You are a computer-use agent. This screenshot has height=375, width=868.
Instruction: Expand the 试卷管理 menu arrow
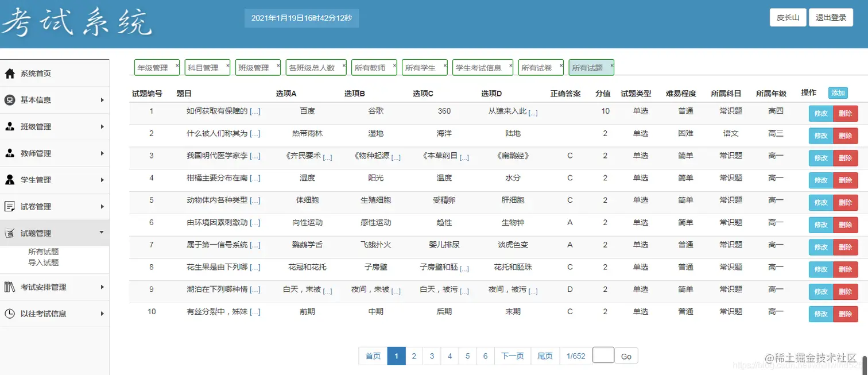(x=102, y=206)
